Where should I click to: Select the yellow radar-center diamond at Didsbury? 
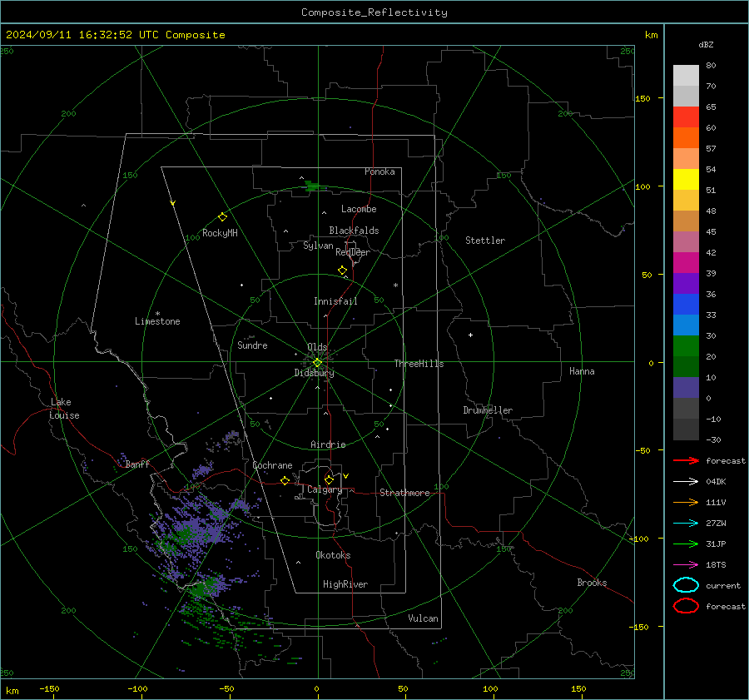pos(317,363)
